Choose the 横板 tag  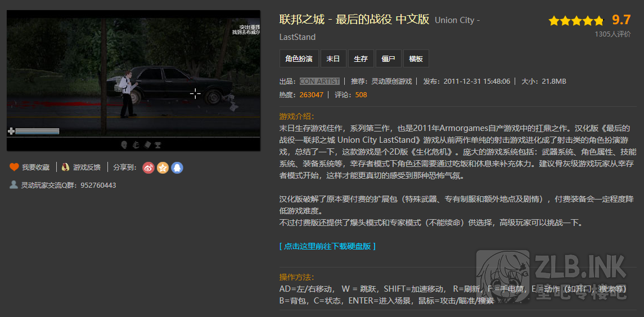point(416,58)
